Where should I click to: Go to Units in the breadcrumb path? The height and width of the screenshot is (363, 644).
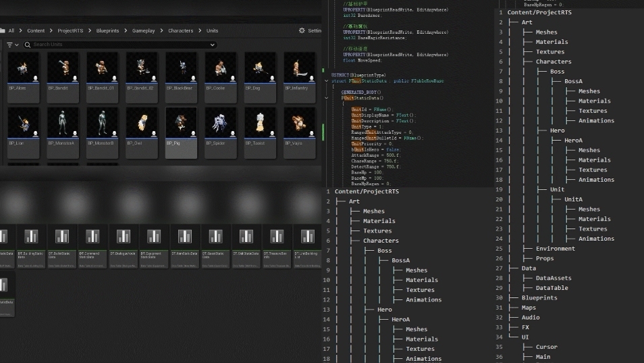click(x=213, y=31)
